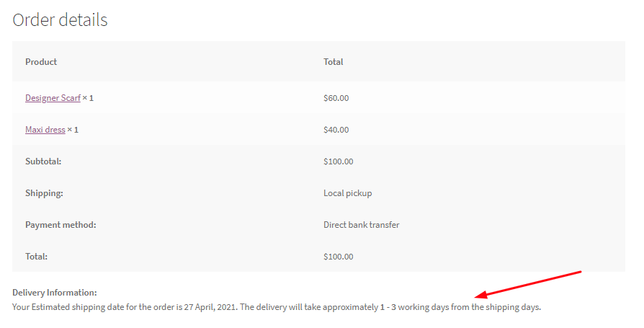Click the $100.00 amount in Subtotal row

coord(338,161)
